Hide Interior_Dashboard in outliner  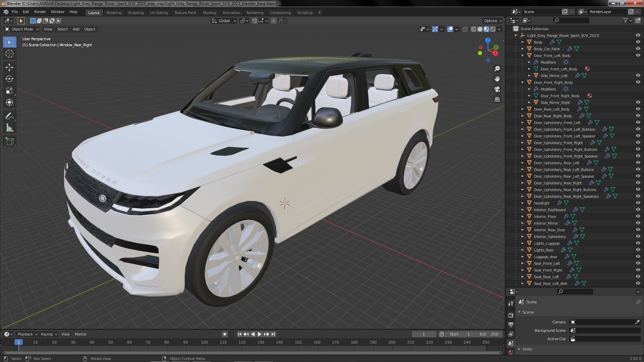coord(638,209)
